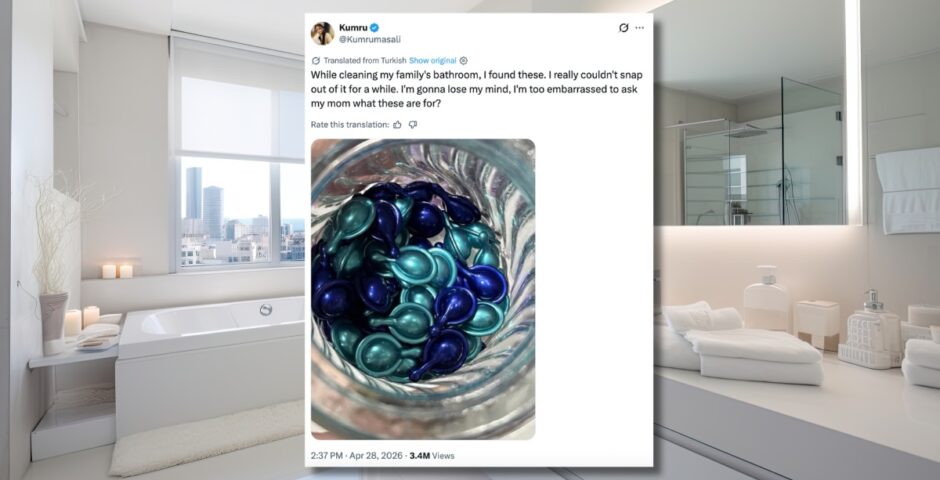Click the 'Translated from Turkish' label
Viewport: 940px width, 480px height.
(x=364, y=61)
